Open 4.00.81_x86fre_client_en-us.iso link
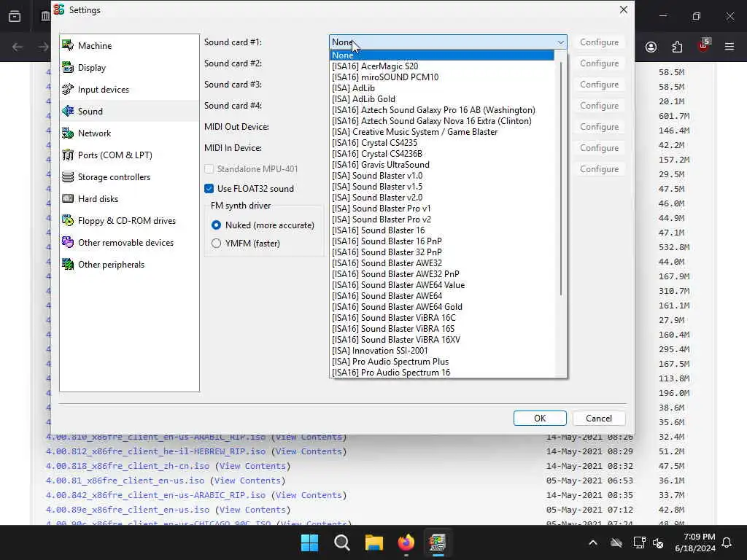The image size is (747, 560). (125, 481)
